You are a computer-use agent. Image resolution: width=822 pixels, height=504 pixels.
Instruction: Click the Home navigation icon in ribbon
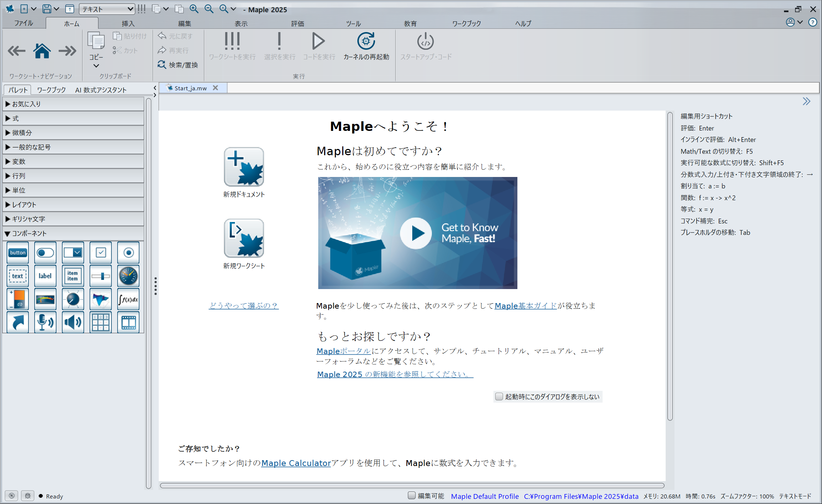coord(42,51)
